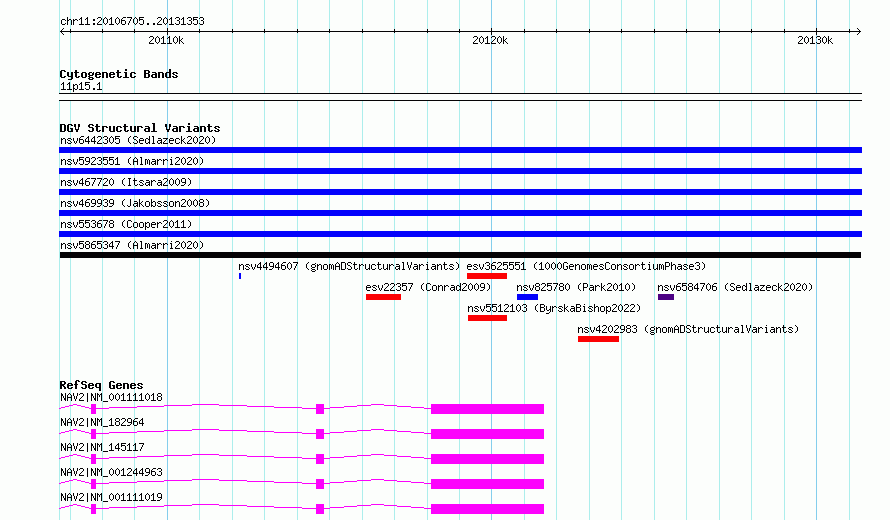Click the tiny nsv4494607 gnomAD variant mark
Viewport: 890px width, 520px height.
click(240, 276)
